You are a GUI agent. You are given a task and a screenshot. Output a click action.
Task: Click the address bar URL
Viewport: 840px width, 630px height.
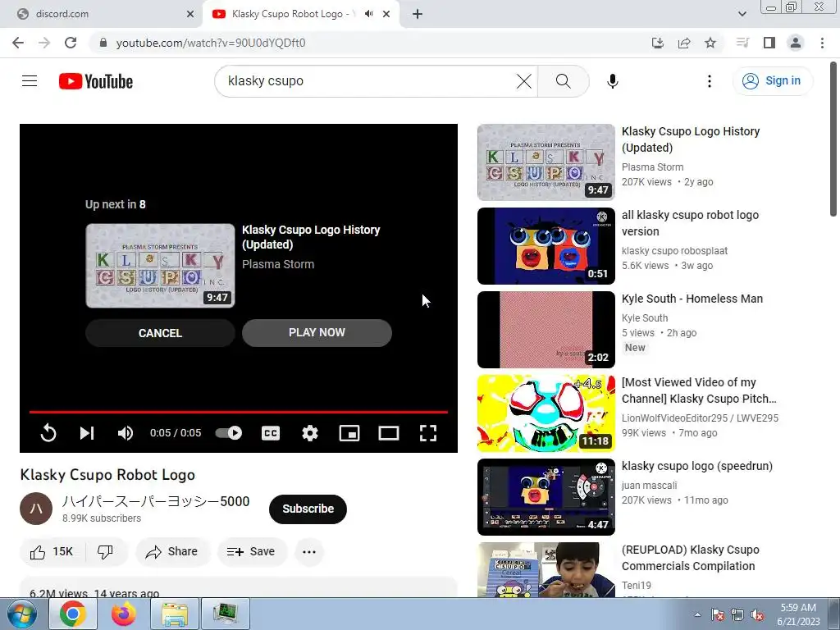pos(211,43)
